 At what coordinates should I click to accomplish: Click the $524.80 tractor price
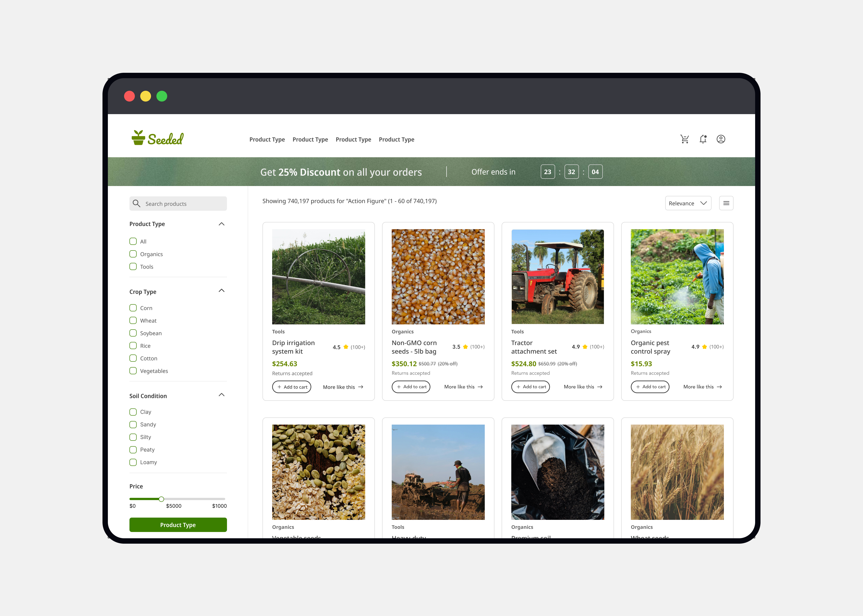click(x=523, y=364)
